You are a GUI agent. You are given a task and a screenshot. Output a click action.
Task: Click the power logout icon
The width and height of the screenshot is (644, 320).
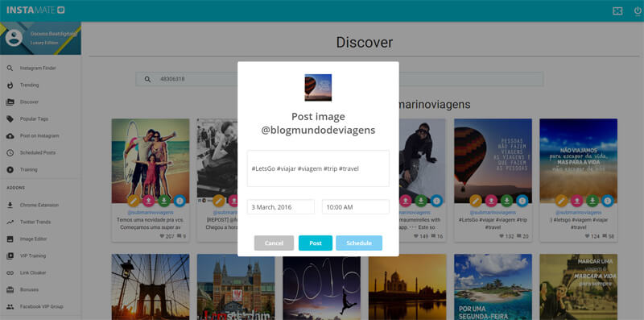point(638,11)
